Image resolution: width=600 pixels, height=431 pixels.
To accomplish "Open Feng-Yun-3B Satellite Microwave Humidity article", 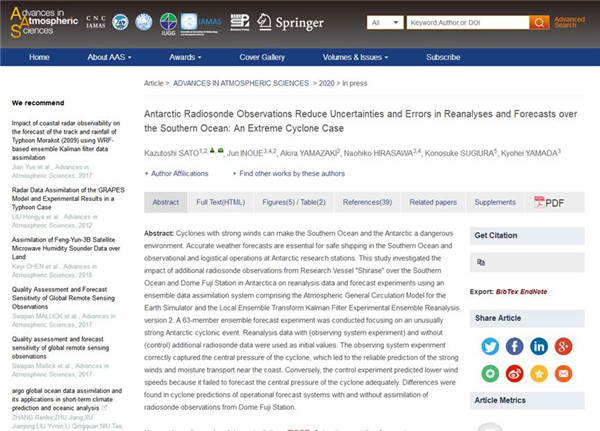I will point(66,248).
